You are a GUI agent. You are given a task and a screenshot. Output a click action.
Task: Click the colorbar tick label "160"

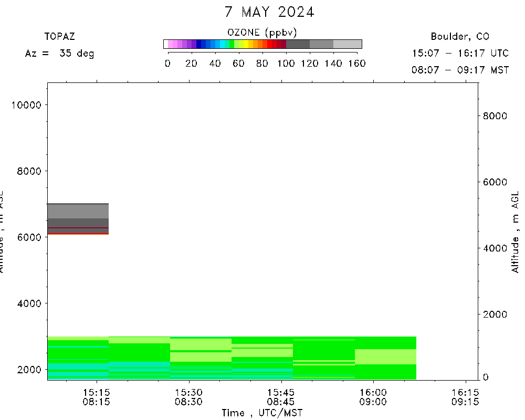point(356,64)
